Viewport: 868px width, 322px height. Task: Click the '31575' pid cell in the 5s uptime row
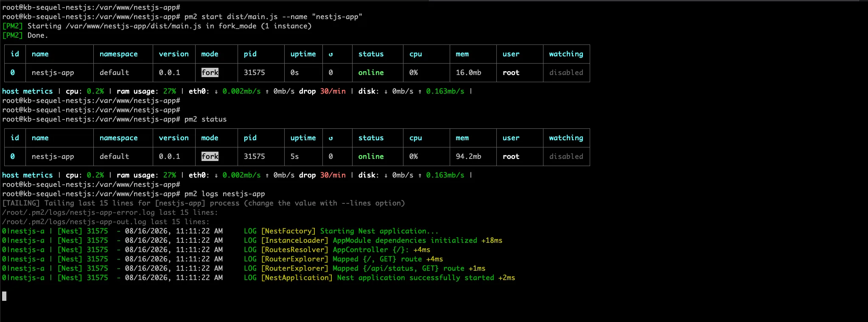click(x=255, y=156)
